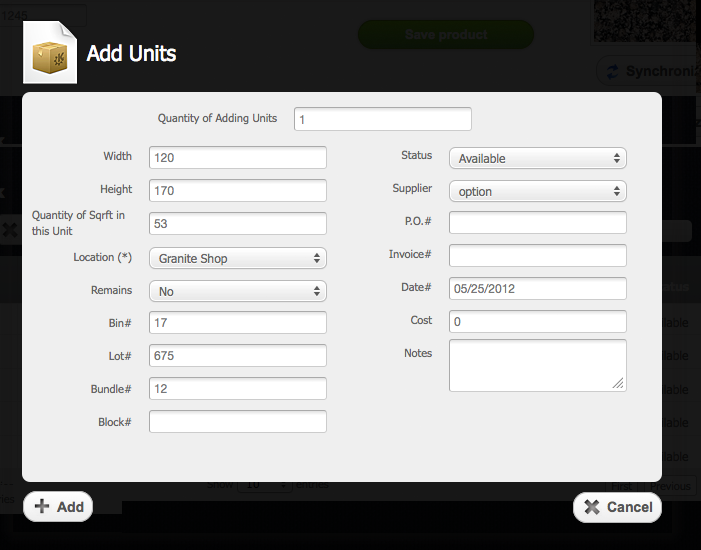Select the Supplier dropdown
The image size is (701, 550).
point(537,191)
